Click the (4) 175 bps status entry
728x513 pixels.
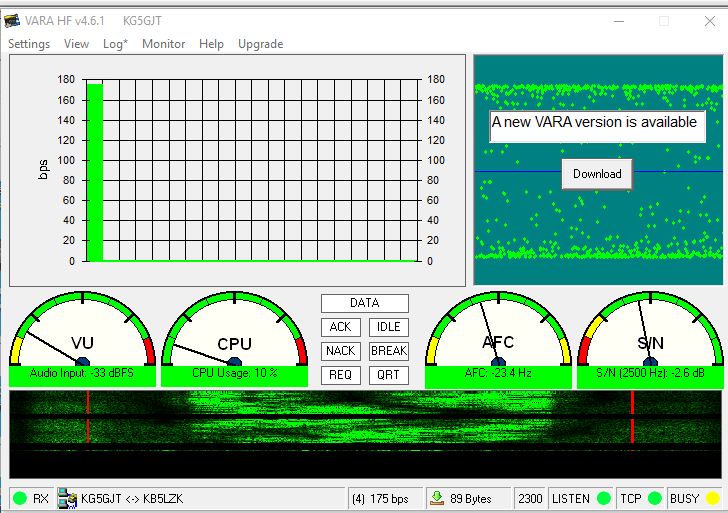click(x=380, y=499)
